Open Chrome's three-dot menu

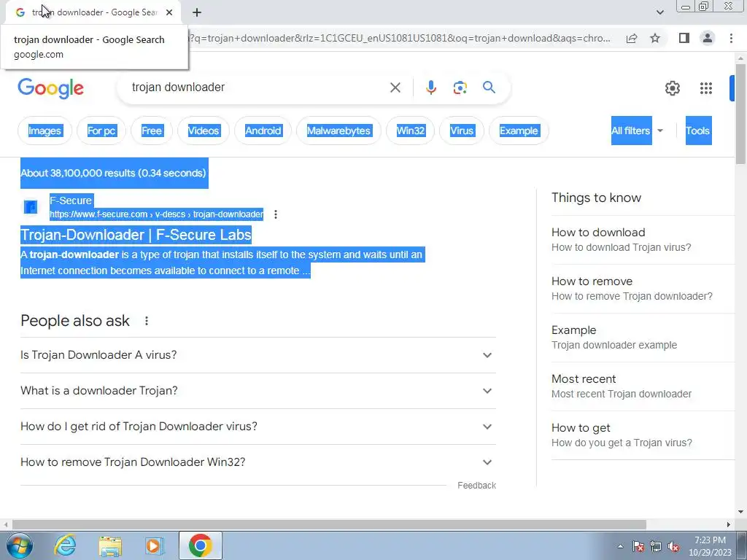point(731,38)
